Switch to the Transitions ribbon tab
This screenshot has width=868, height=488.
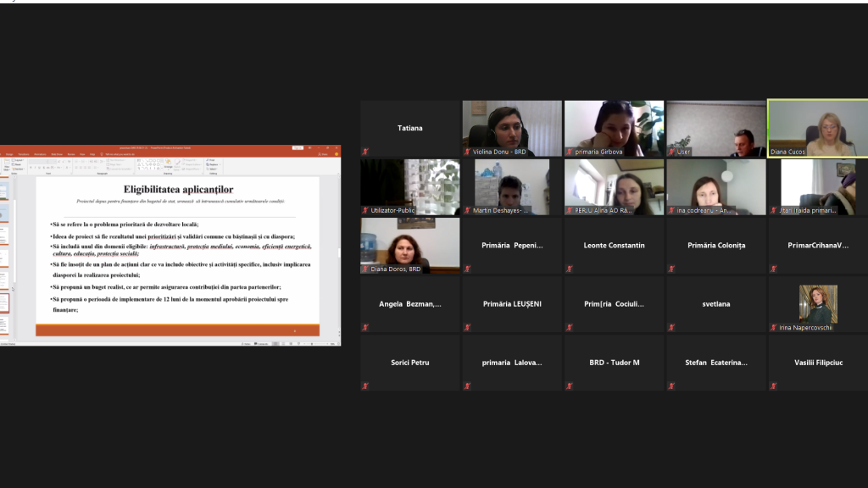23,154
